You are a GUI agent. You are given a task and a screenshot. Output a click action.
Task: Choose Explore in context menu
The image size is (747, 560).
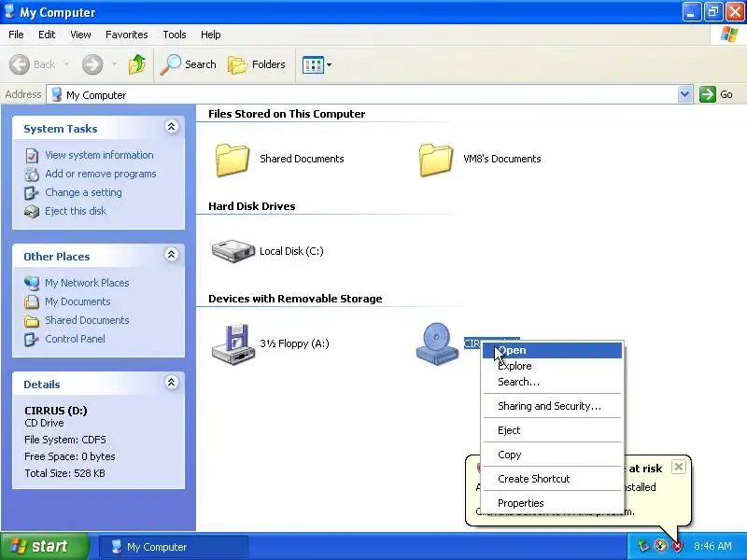552,366
